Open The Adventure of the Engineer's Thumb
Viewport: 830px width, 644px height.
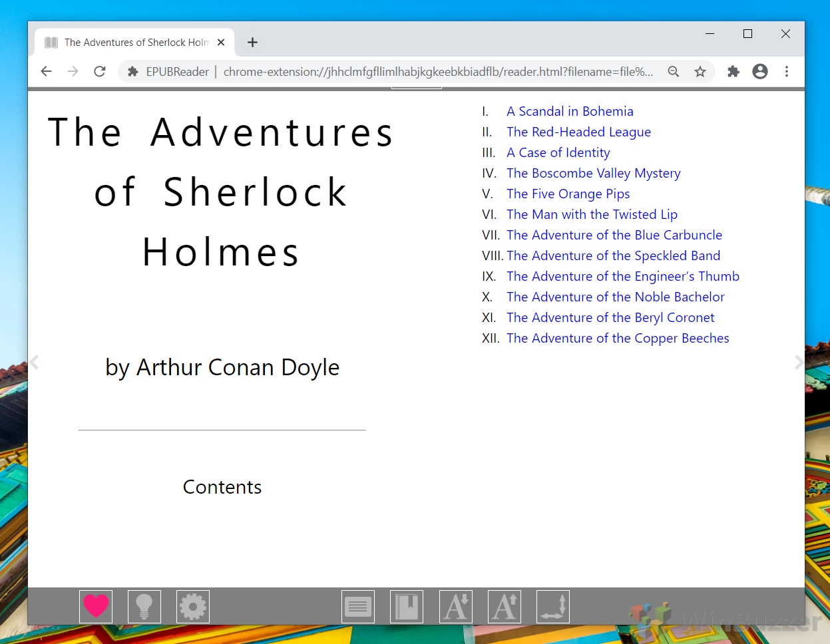623,276
